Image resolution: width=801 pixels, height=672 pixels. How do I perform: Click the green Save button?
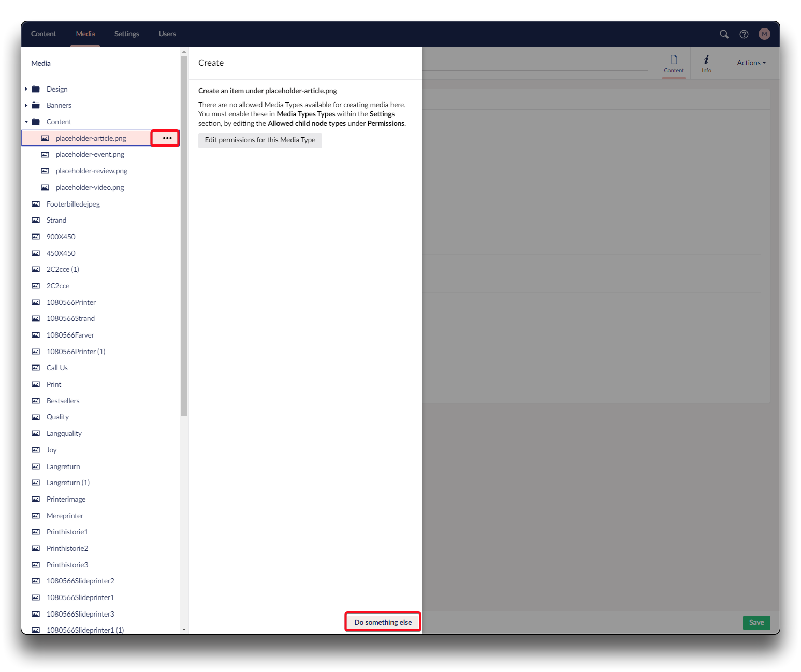pos(756,622)
